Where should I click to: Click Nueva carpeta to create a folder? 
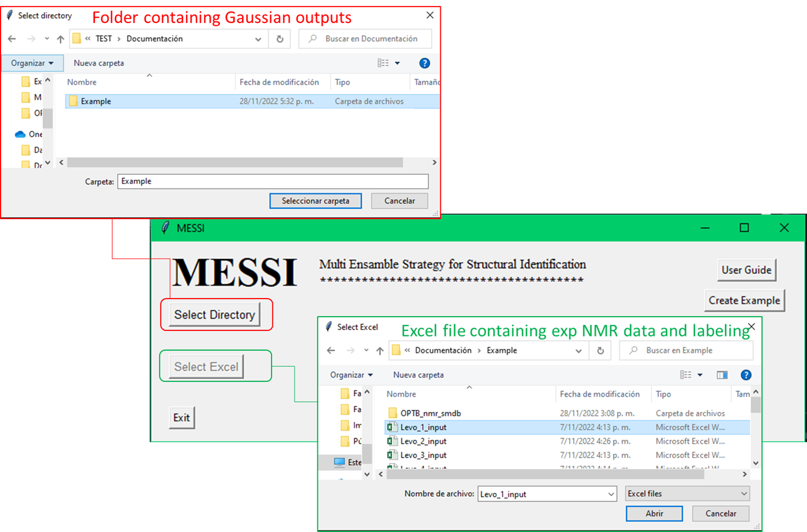click(418, 375)
